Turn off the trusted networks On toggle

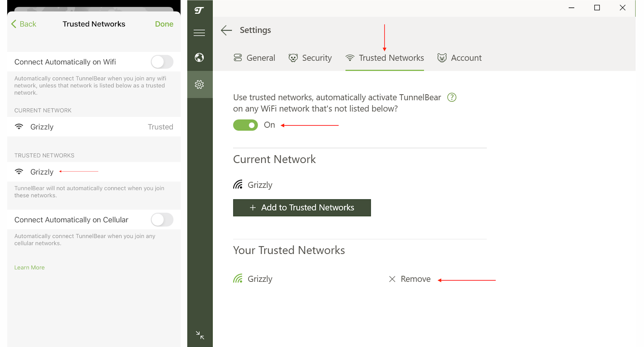coord(245,125)
